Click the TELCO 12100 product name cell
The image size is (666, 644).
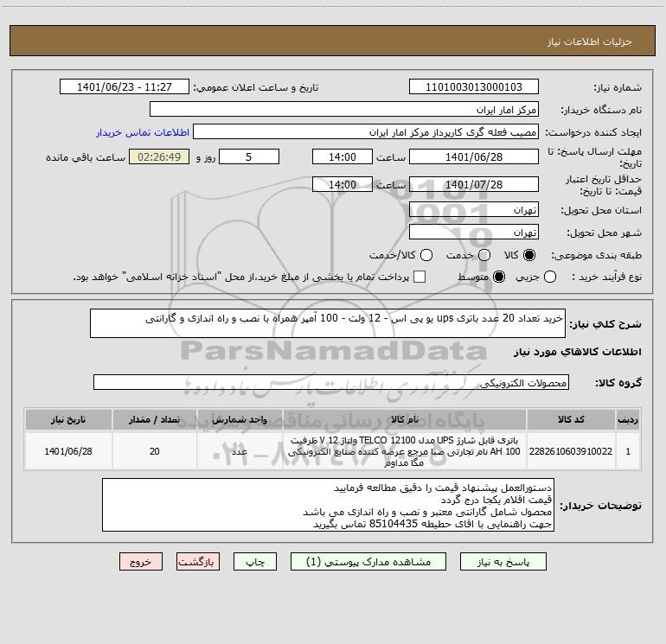[x=405, y=451]
